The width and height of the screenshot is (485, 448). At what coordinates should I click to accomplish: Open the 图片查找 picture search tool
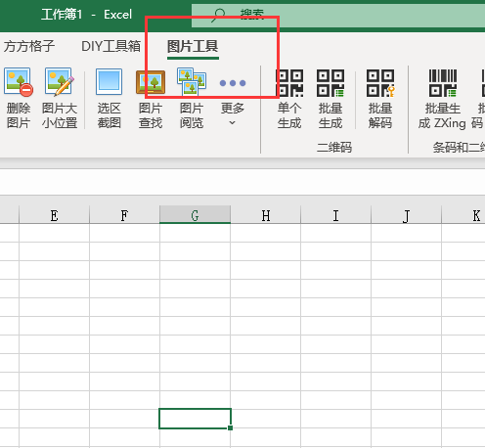click(x=151, y=98)
